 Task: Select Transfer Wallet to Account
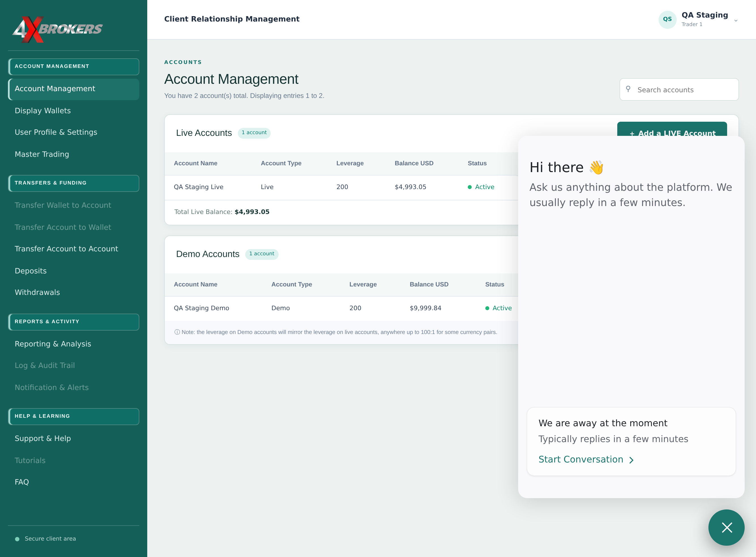tap(63, 205)
